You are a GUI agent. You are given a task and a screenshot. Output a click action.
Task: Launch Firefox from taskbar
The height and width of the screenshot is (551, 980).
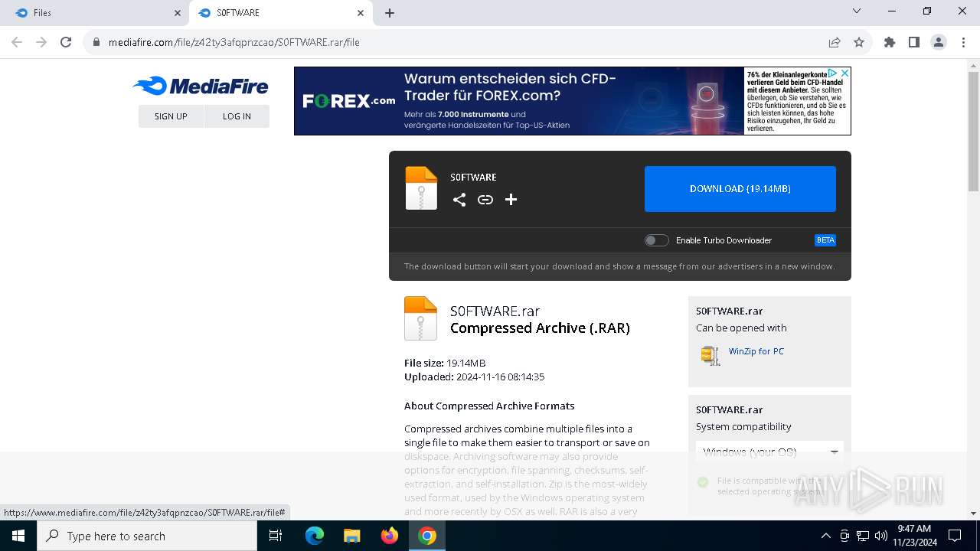(x=390, y=536)
